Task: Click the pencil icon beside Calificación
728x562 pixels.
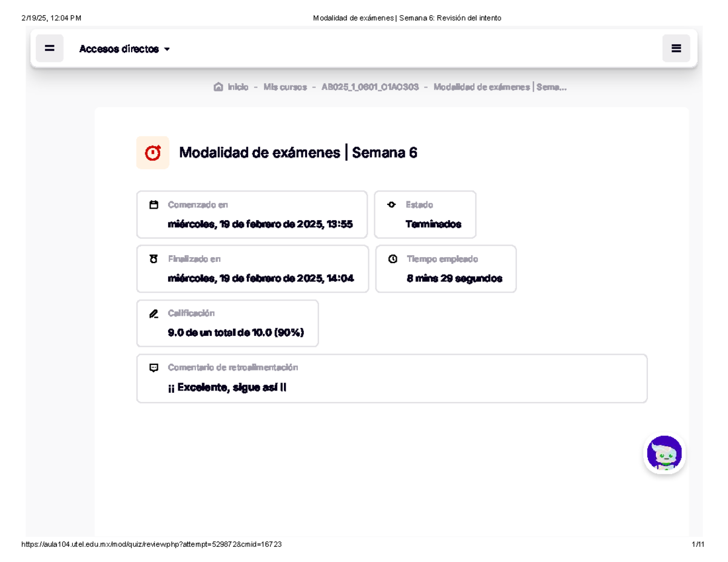Action: coord(153,313)
